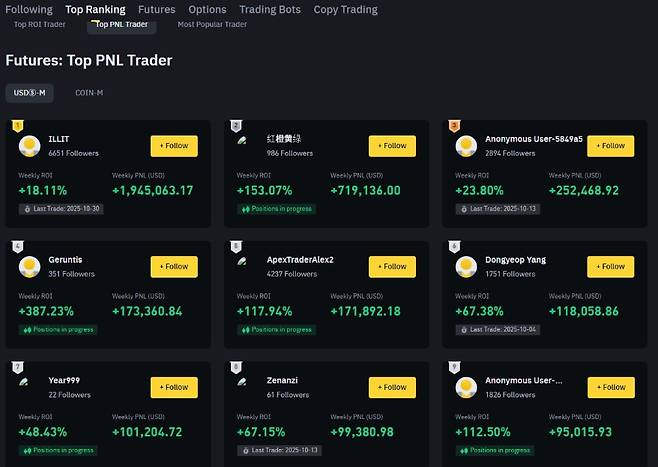Click ApexTraderAlex2 avatar icon

(243, 262)
